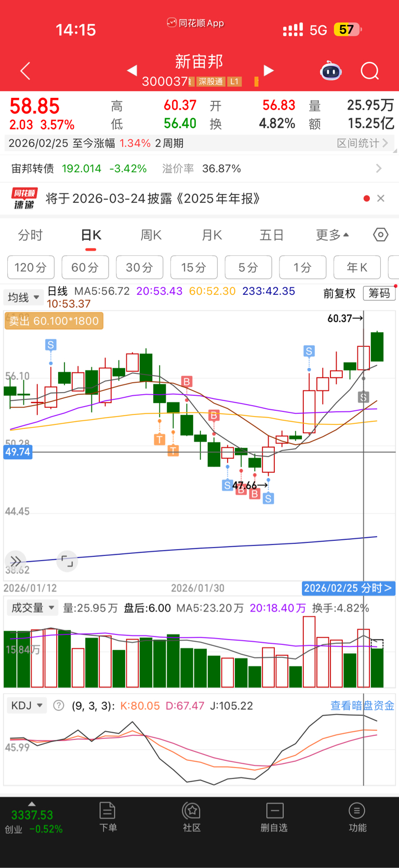399x868 pixels.
Task: Tap the 新宙邦 stock title
Action: (199, 61)
